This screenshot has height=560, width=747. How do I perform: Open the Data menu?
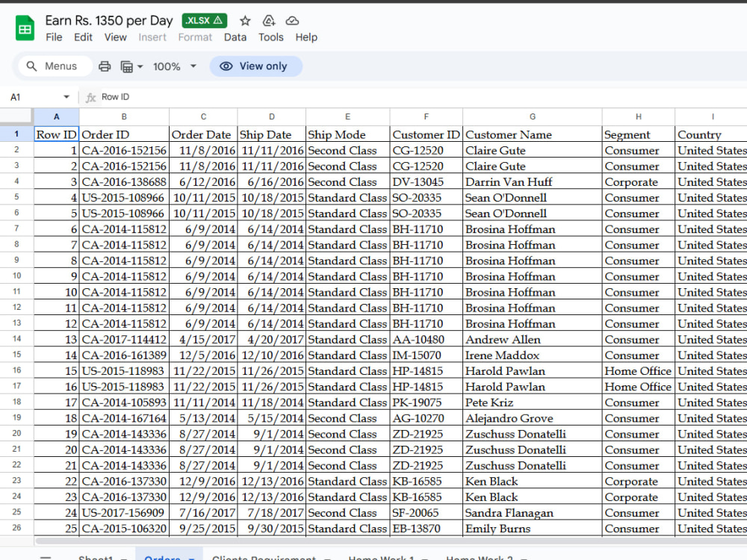(235, 37)
